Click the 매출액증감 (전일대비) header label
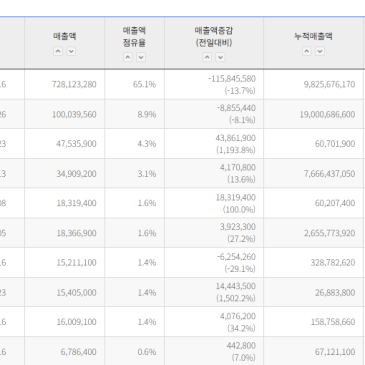365x365 pixels. point(214,36)
